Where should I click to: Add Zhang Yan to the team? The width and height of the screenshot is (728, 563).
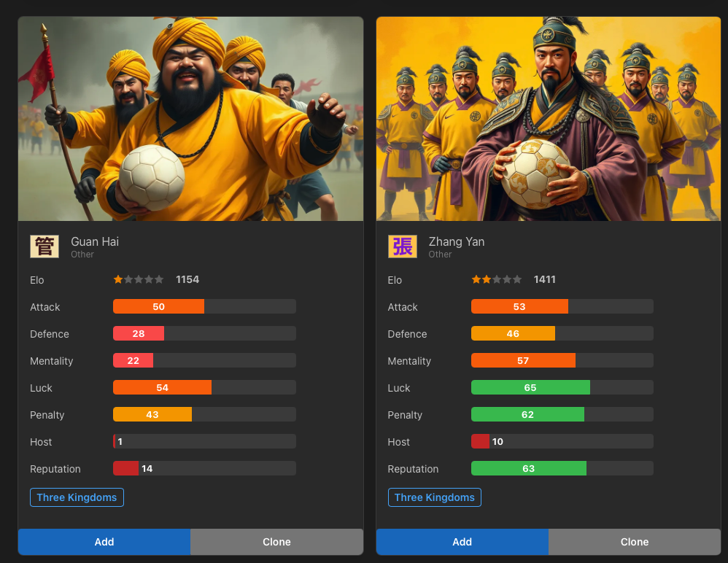coord(462,542)
